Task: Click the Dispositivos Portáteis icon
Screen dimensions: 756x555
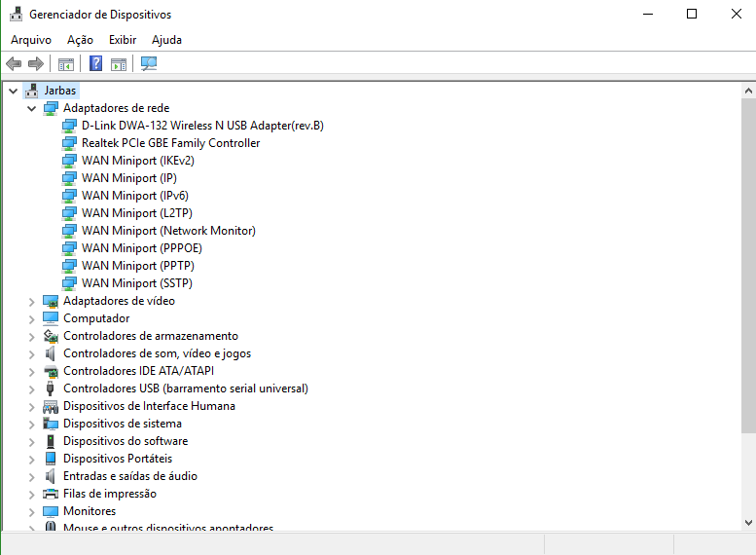Action: (51, 459)
